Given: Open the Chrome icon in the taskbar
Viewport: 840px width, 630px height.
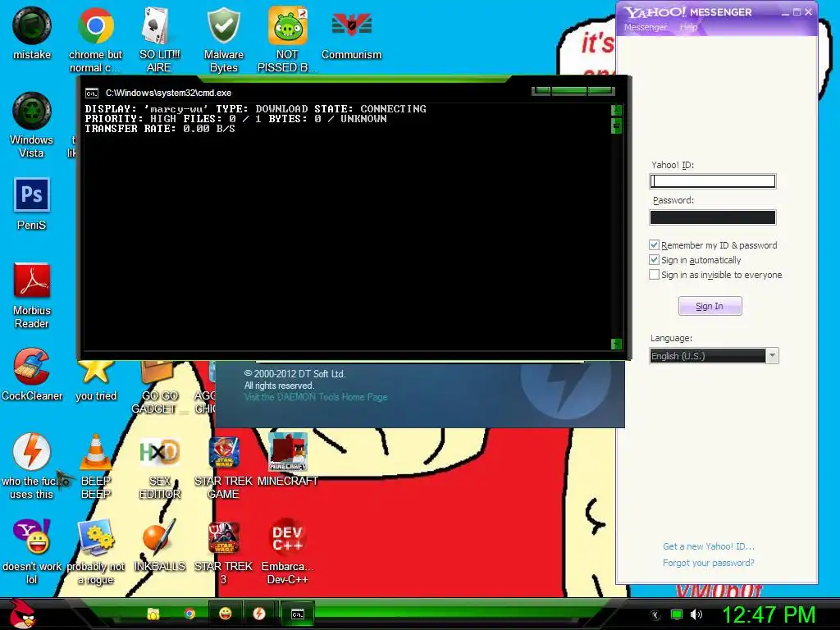Looking at the screenshot, I should (x=189, y=614).
